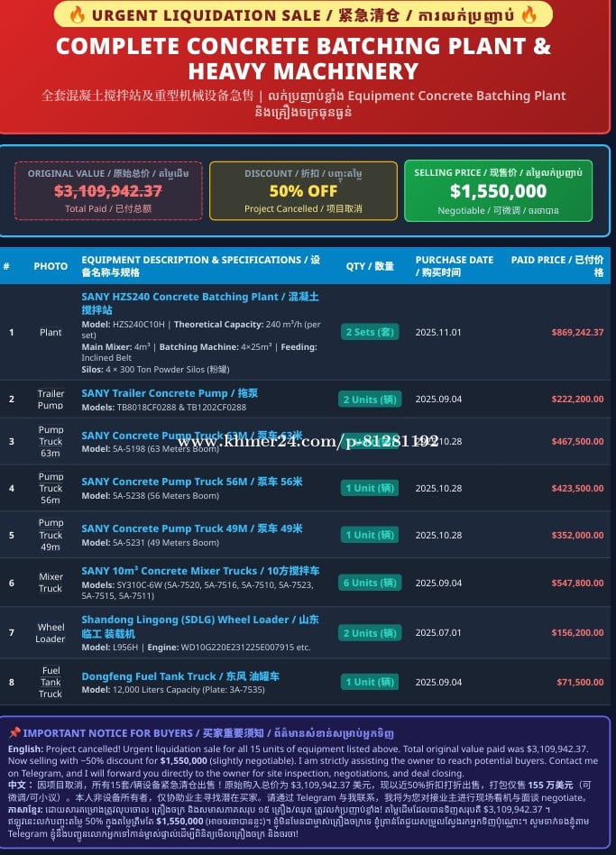Screen dimensions: 616x855
Task: Click the $869,242.37 paid price
Action: click(577, 332)
